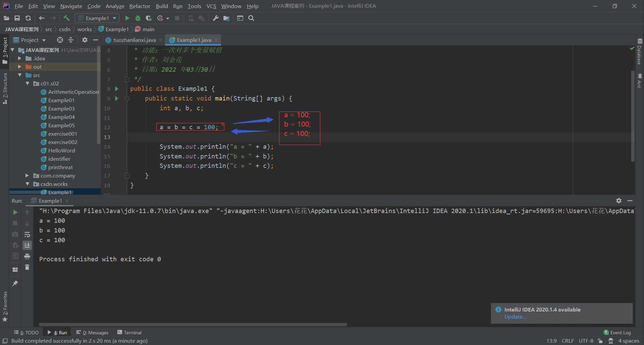Open Run panel gear settings

coord(619,201)
